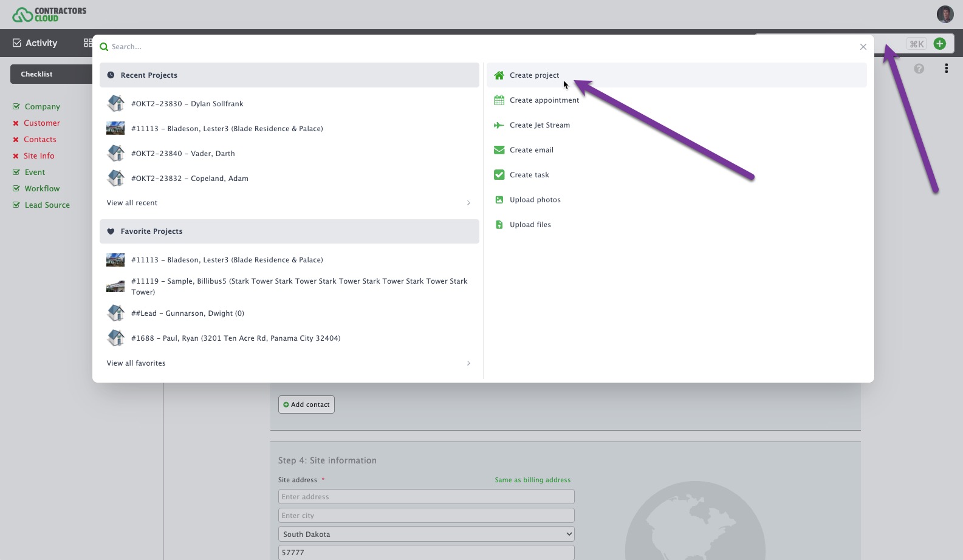Click house icon for Vader, Darth project

[x=115, y=153]
